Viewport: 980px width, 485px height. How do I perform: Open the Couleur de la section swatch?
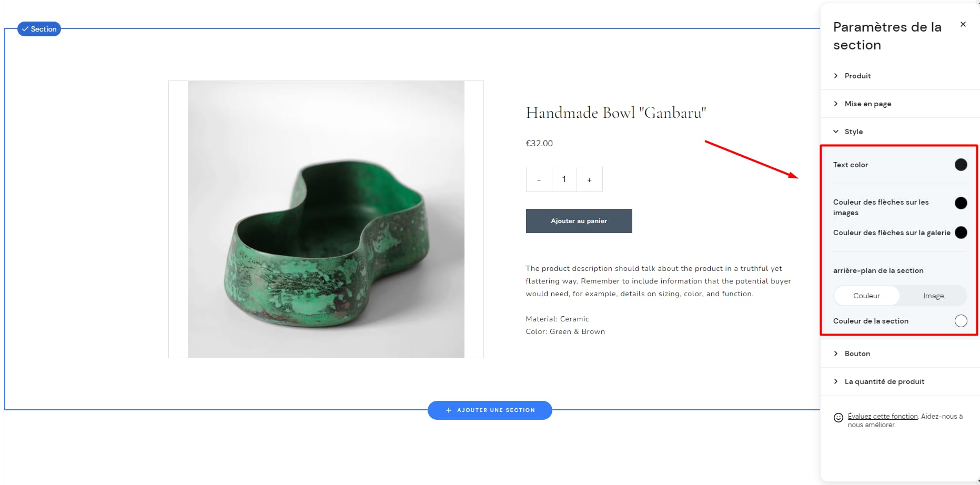[961, 321]
